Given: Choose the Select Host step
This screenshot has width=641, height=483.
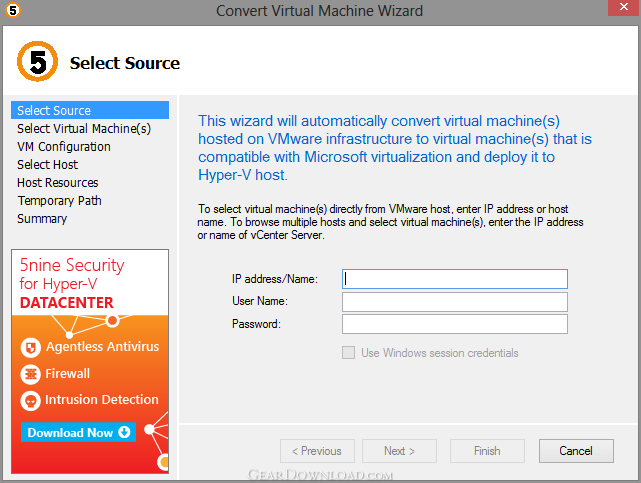Looking at the screenshot, I should coord(47,165).
